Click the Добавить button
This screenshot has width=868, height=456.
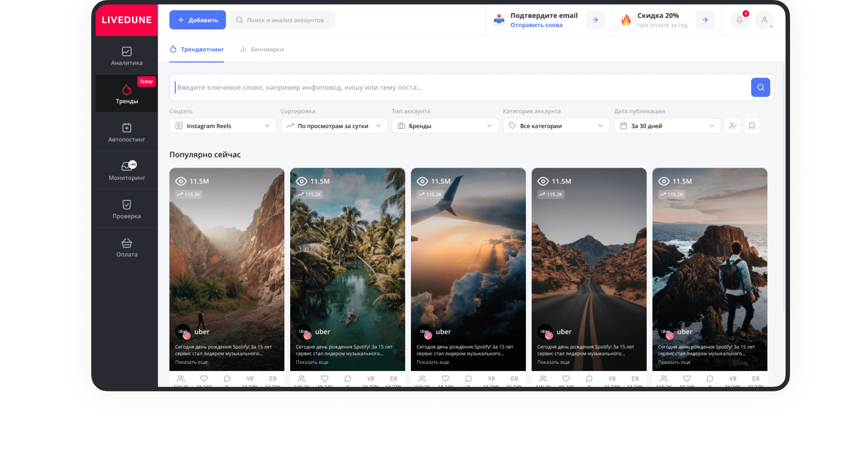[x=198, y=20]
